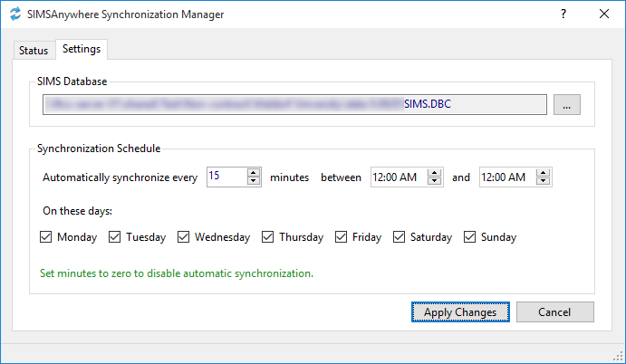The image size is (626, 364).
Task: Click the 'SIMS Database' group label
Action: [x=72, y=81]
